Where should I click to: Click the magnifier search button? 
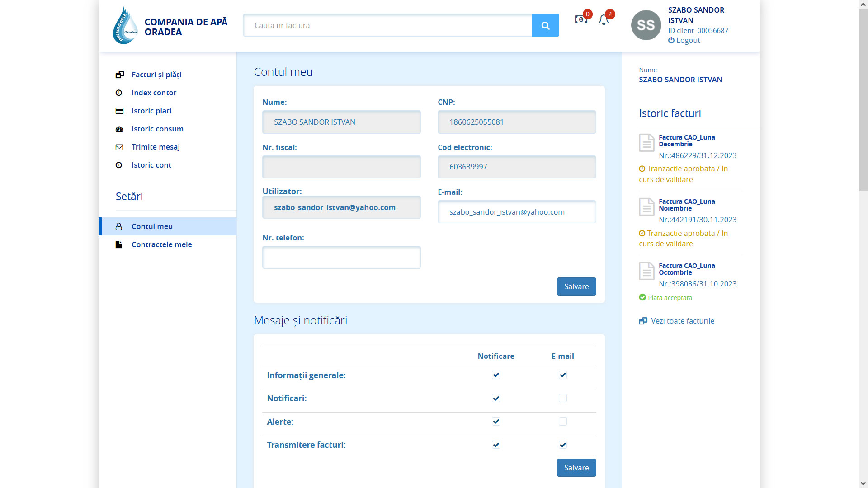click(545, 25)
